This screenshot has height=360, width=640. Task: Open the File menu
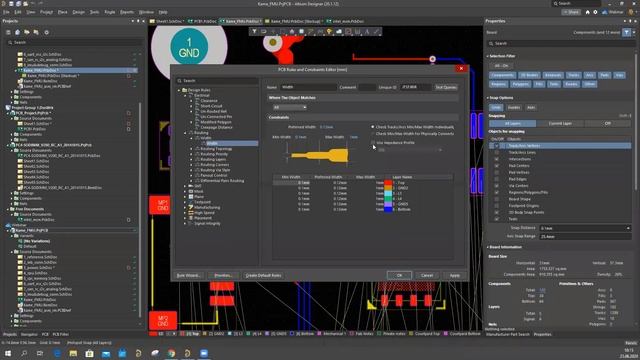pos(7,12)
